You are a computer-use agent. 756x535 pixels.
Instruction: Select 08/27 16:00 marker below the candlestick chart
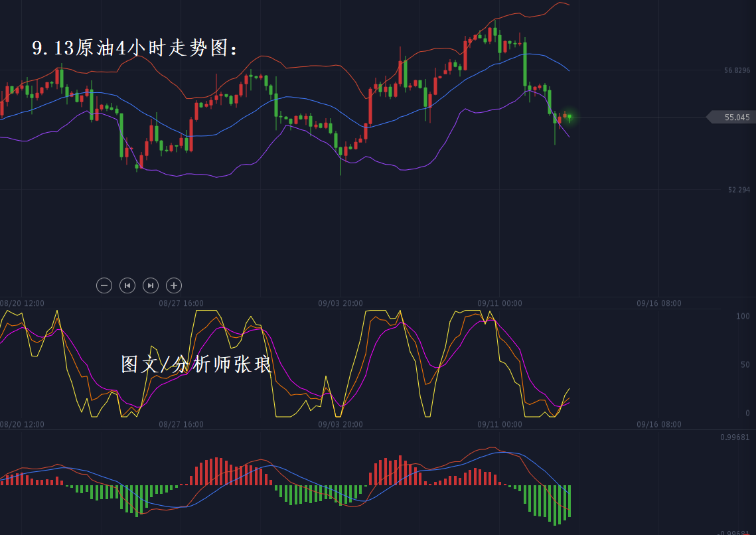(x=181, y=303)
